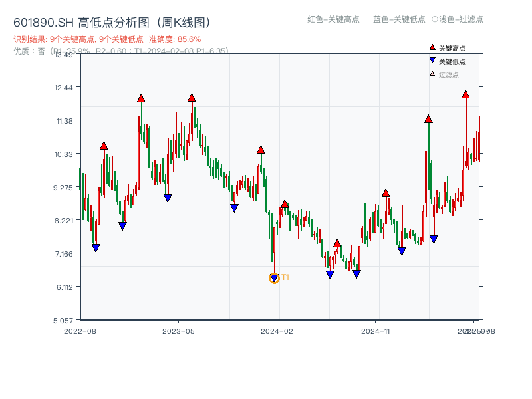Click the orange T1 circle marker on the chart
This screenshot has height=399, width=532.
pos(273,279)
